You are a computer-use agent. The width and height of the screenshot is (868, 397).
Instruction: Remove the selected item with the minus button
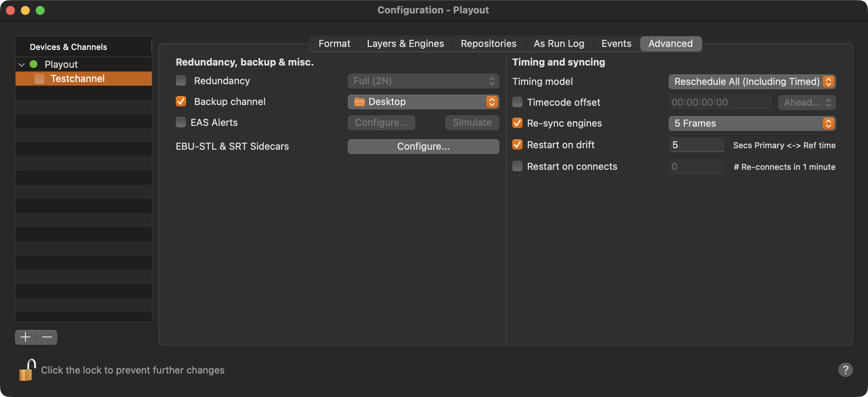point(47,337)
